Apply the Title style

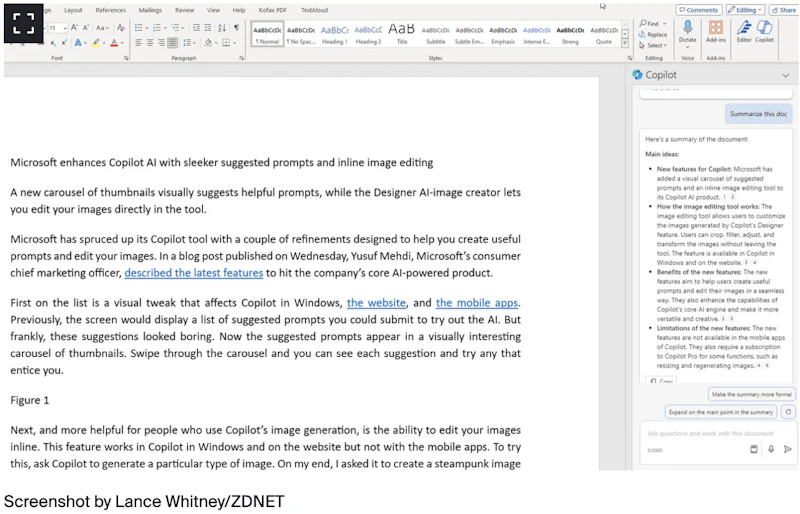402,35
